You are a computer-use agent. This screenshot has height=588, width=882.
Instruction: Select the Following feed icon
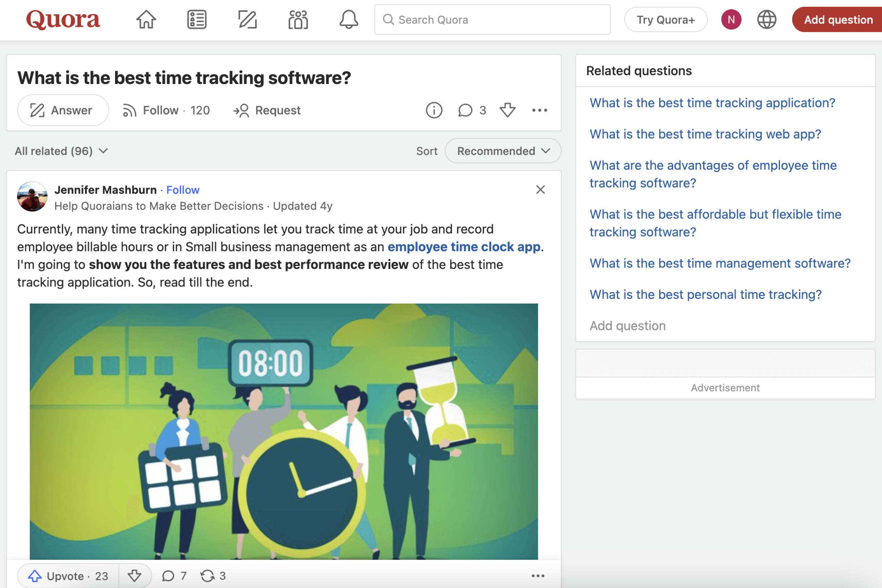click(196, 19)
